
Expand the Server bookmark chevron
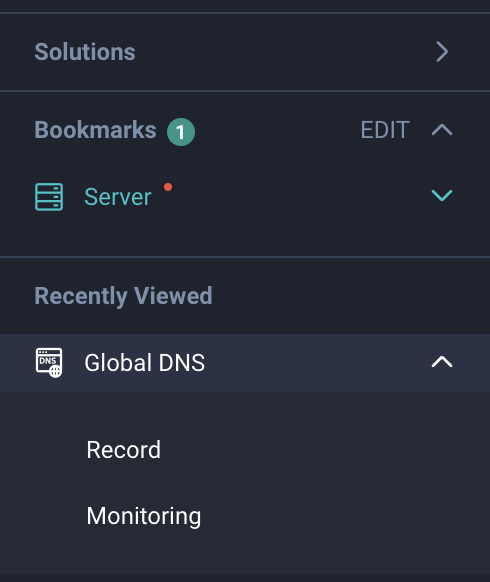[442, 195]
